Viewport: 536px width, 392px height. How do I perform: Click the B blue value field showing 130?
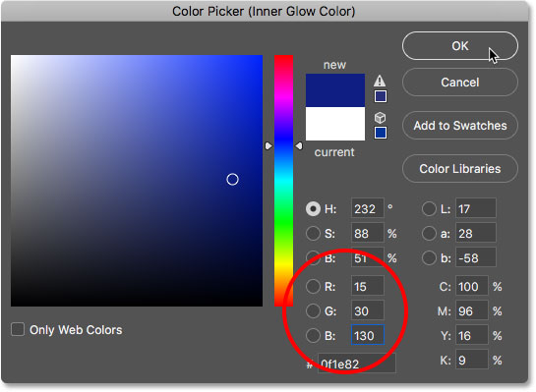[368, 335]
